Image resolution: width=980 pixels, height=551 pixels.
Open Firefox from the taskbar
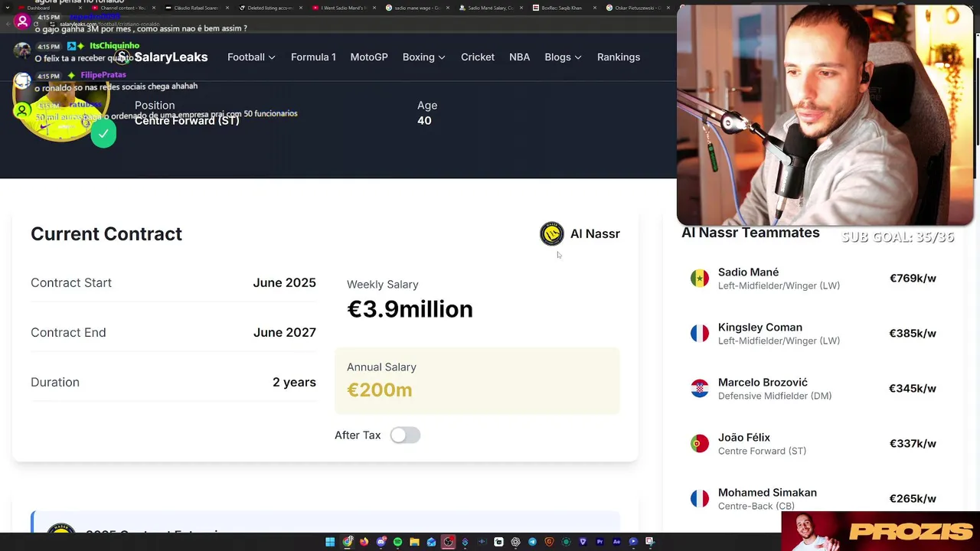364,542
